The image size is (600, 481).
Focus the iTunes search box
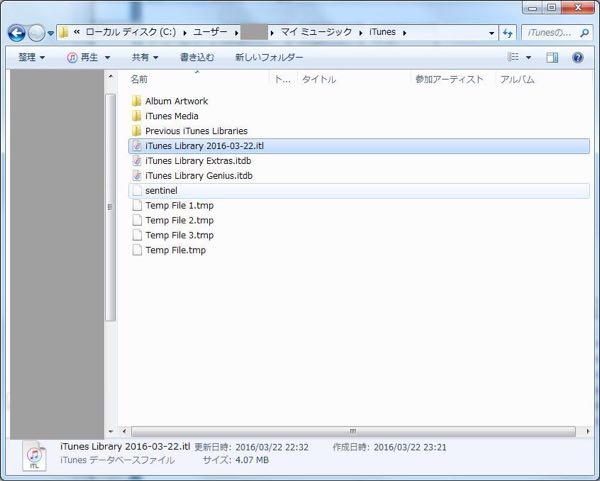(x=558, y=33)
